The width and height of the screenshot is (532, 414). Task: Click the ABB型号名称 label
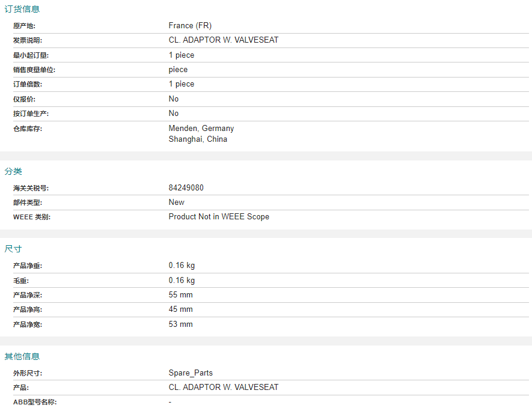(35, 402)
